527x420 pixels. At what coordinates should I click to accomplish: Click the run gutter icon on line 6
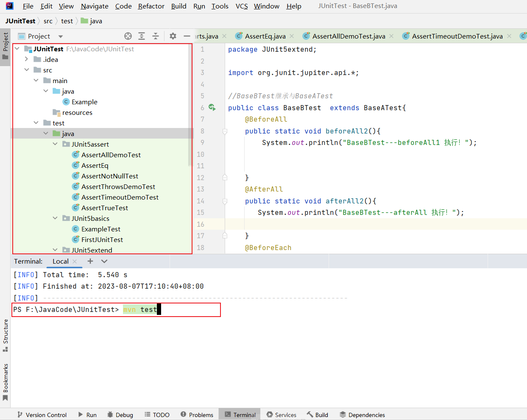pyautogui.click(x=212, y=108)
